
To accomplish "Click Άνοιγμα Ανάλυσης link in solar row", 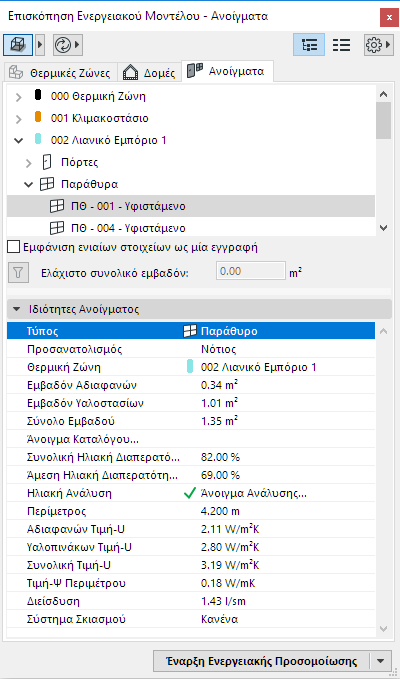I will 254,493.
